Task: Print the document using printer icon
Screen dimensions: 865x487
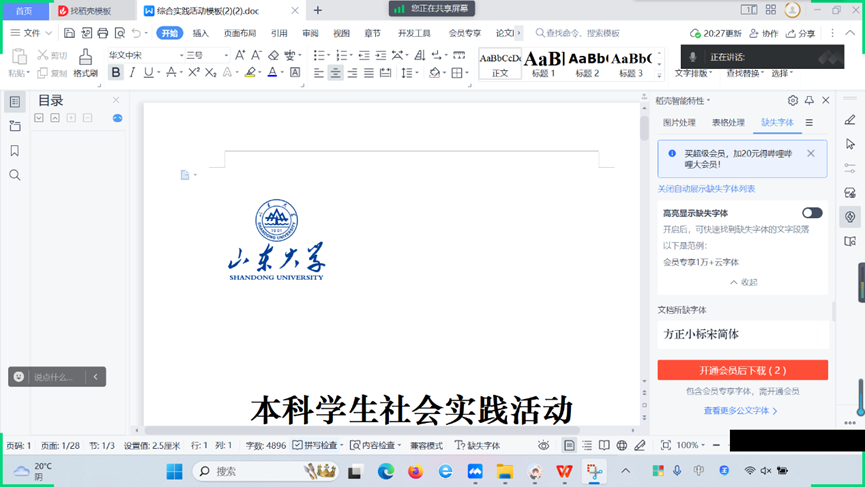Action: [103, 33]
